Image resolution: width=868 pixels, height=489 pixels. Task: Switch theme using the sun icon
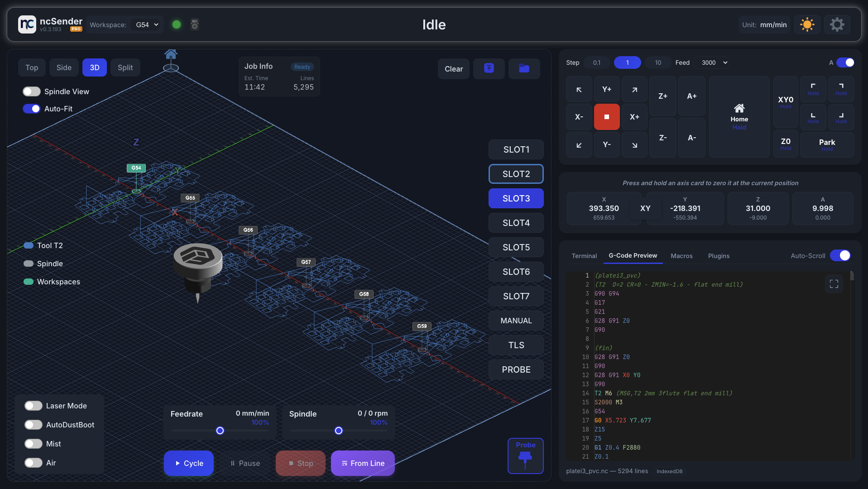click(807, 24)
